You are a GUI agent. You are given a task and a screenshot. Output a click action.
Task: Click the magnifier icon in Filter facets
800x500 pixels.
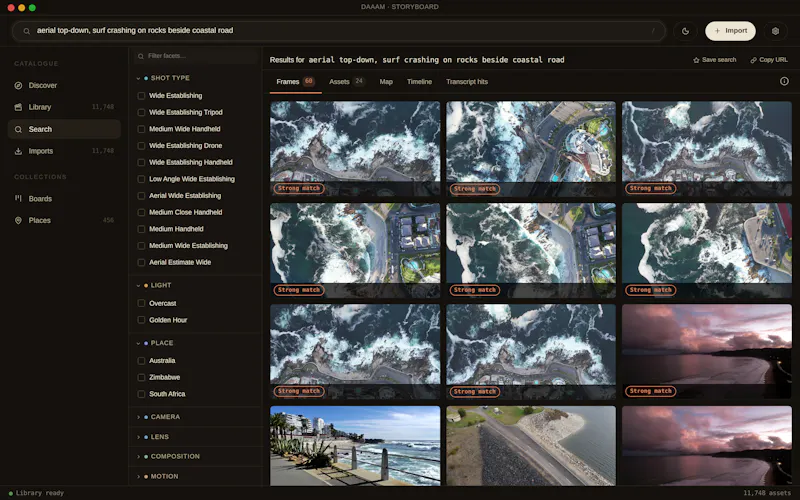click(141, 56)
